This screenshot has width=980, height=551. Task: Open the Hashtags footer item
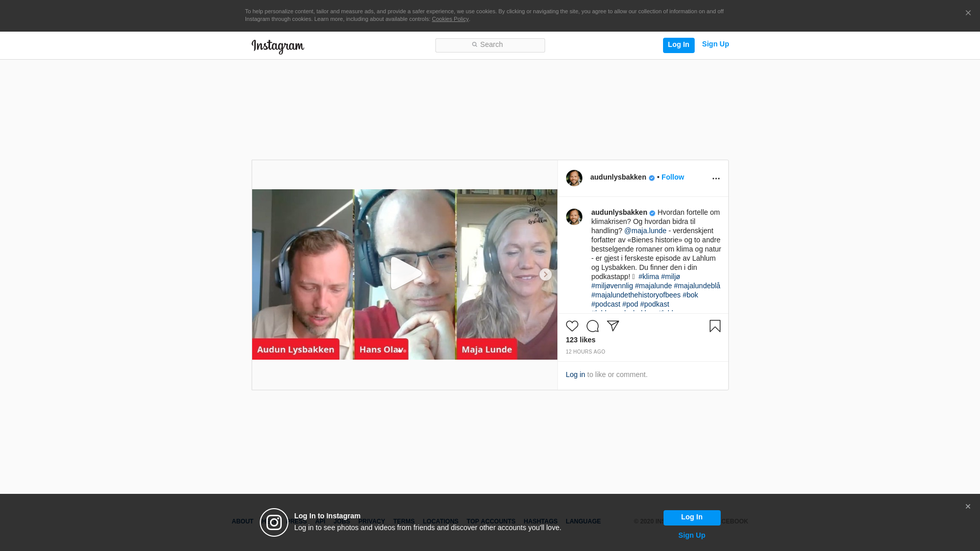pyautogui.click(x=540, y=521)
